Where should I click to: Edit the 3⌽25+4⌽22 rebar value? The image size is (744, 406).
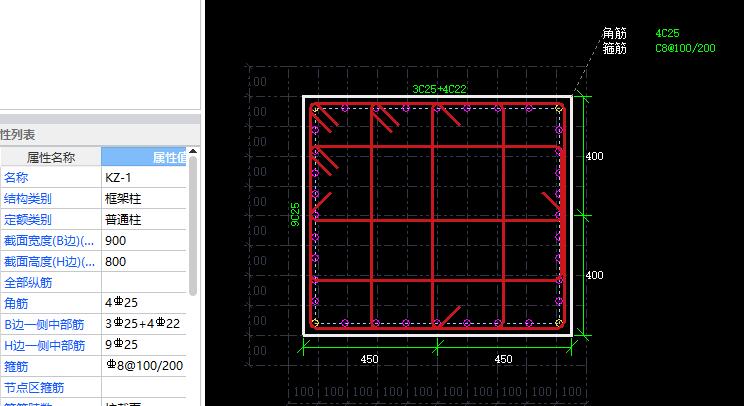144,324
